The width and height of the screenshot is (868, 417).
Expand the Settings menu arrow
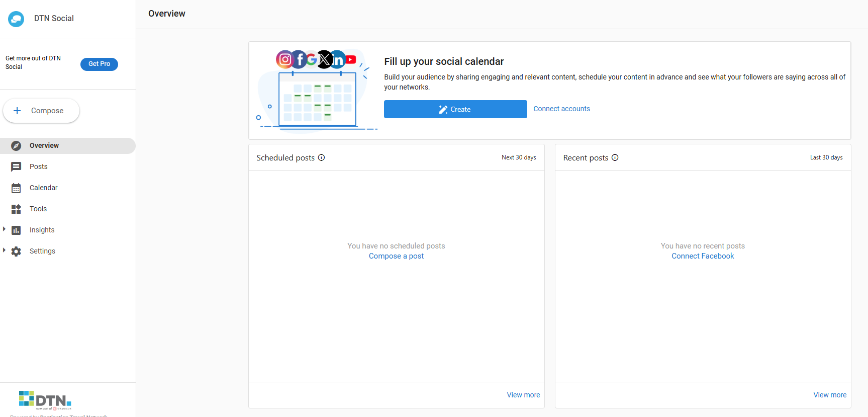pos(4,251)
